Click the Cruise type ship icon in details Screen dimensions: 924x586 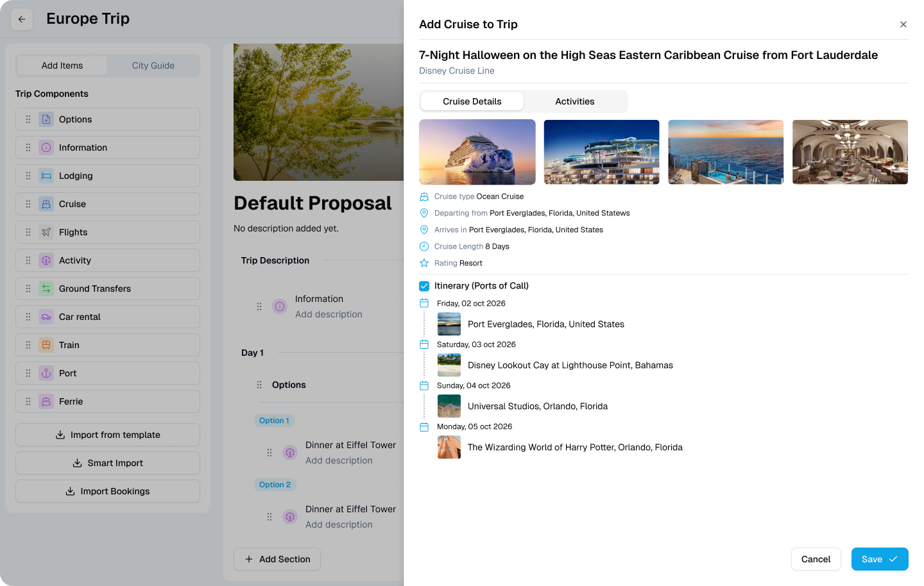pos(424,197)
